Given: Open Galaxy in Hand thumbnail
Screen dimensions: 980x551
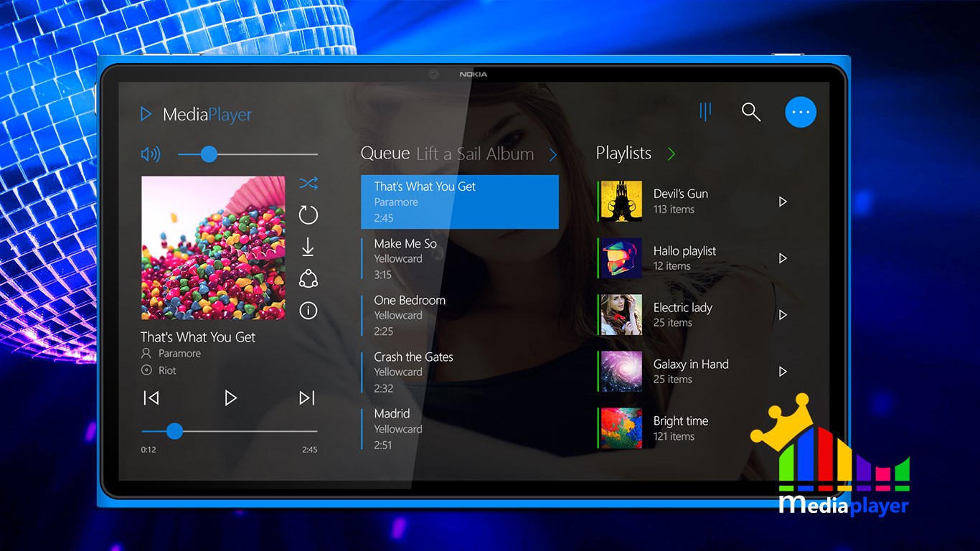Looking at the screenshot, I should 621,372.
